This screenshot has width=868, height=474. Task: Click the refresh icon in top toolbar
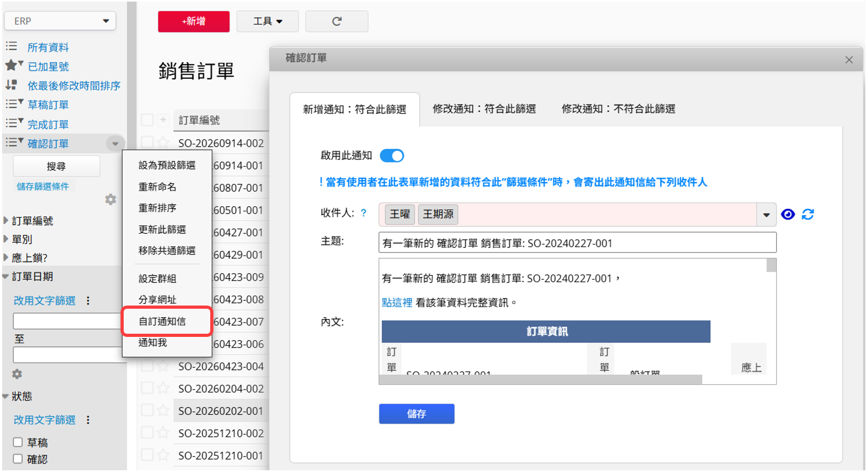click(337, 21)
